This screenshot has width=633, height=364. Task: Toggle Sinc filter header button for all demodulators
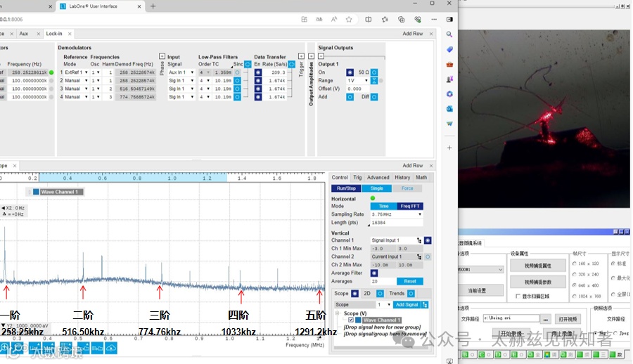248,64
